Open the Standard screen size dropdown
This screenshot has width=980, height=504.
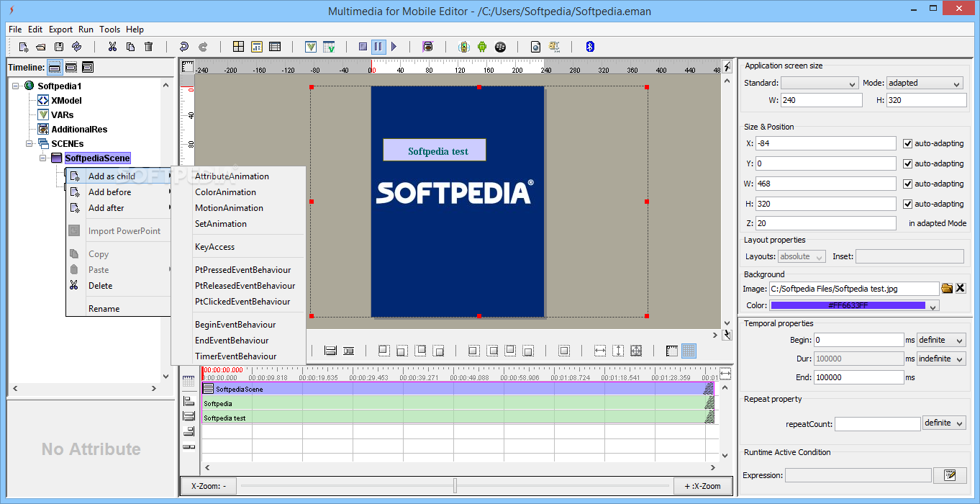click(x=820, y=83)
